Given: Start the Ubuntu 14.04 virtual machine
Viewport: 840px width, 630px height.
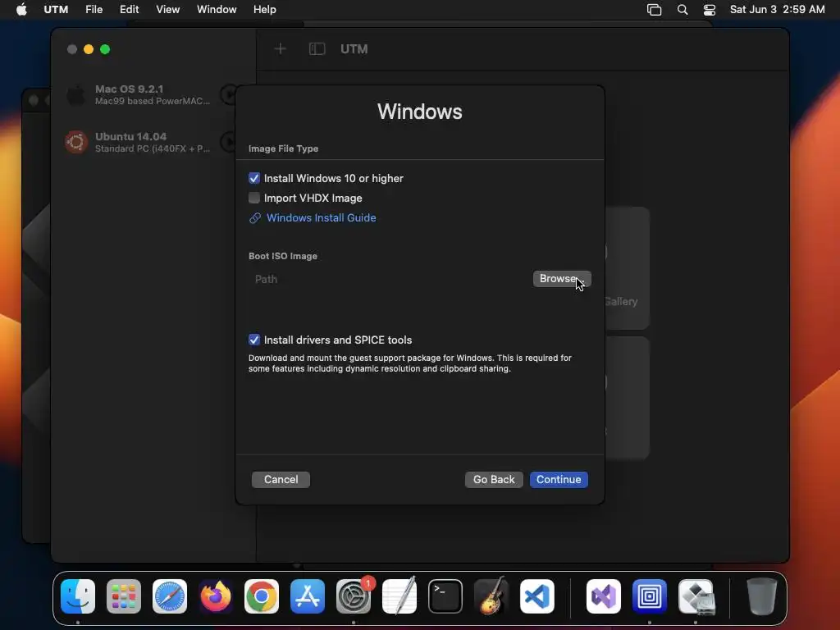Looking at the screenshot, I should click(x=229, y=142).
